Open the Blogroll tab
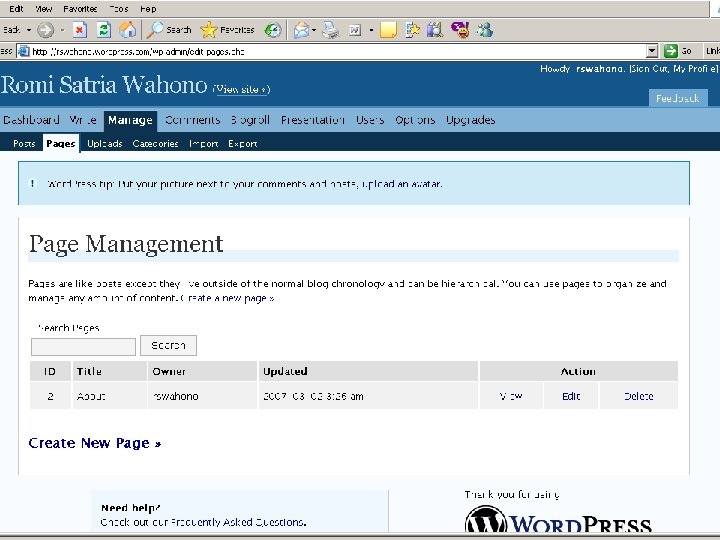 coord(250,120)
